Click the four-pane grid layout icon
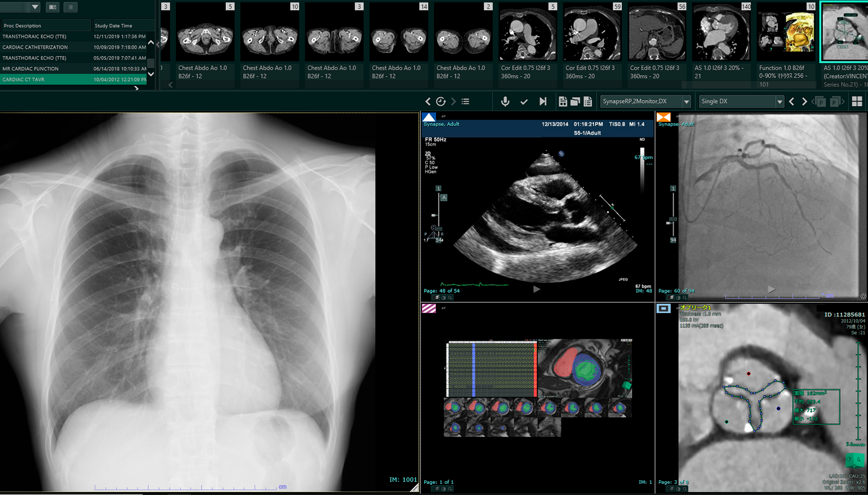Screen dimensions: 868x495 coord(857,101)
